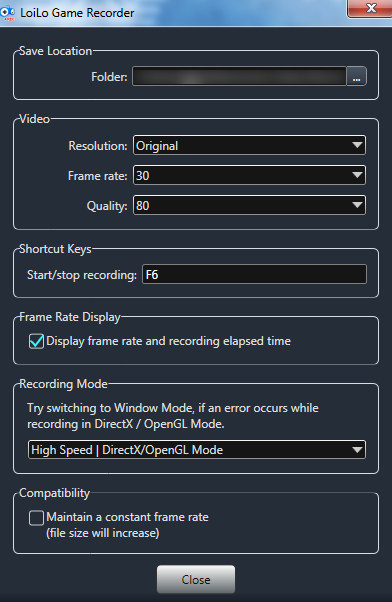Open the Resolution dropdown
Screen dimensions: 392x602
[x=249, y=145]
